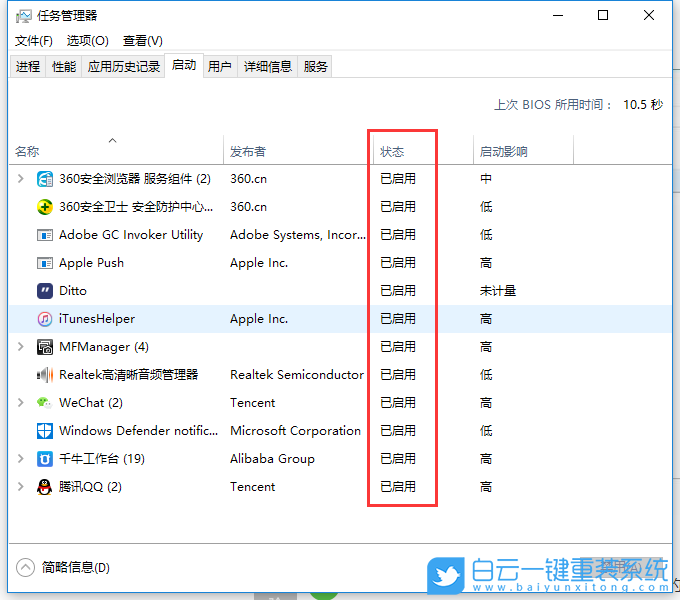Click the 中 startup impact value
The image size is (680, 600).
pyautogui.click(x=486, y=179)
